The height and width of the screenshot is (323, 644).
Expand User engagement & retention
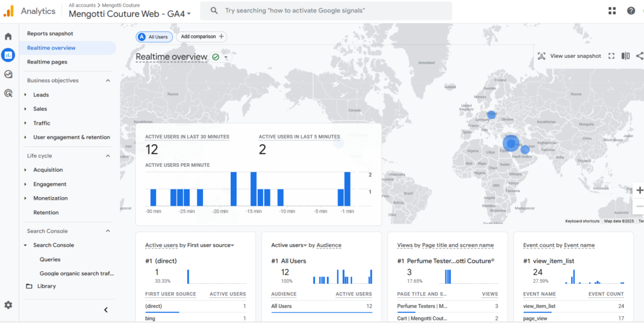coord(25,137)
